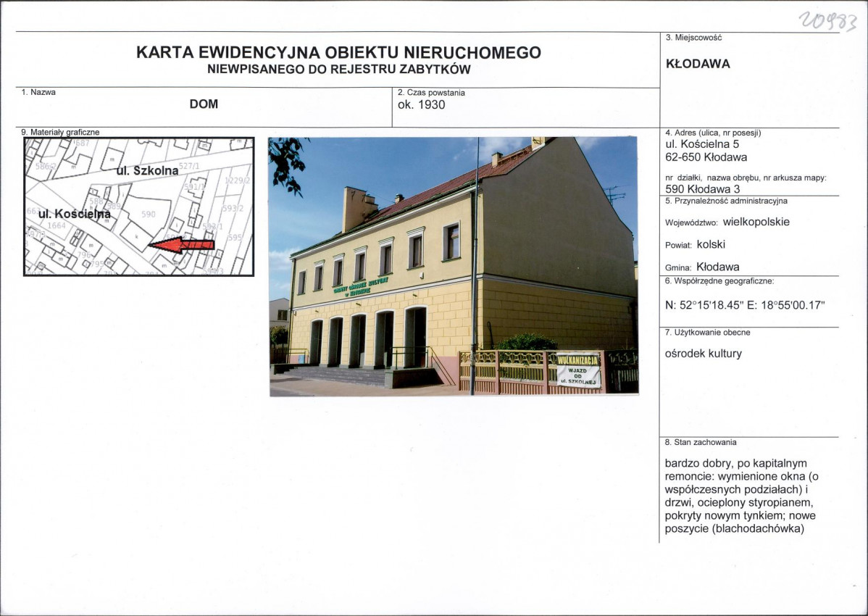Select the address 'ul. Kościelna 5'
The width and height of the screenshot is (868, 616).
coord(702,144)
